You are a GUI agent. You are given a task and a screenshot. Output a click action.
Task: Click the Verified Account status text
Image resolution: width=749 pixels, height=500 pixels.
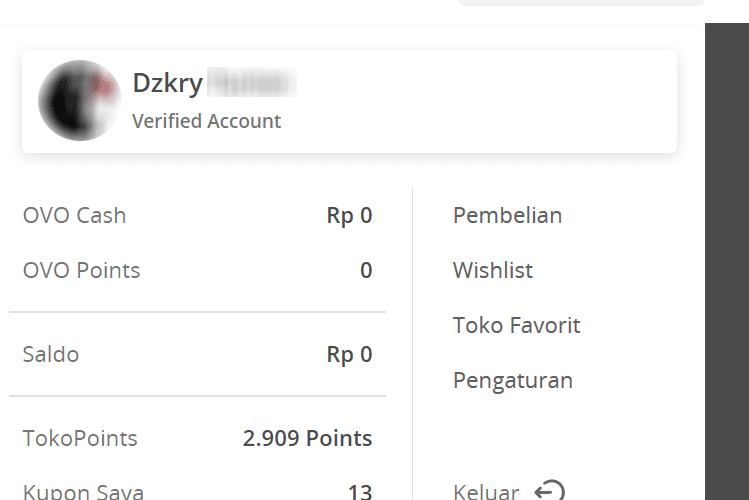coord(206,121)
